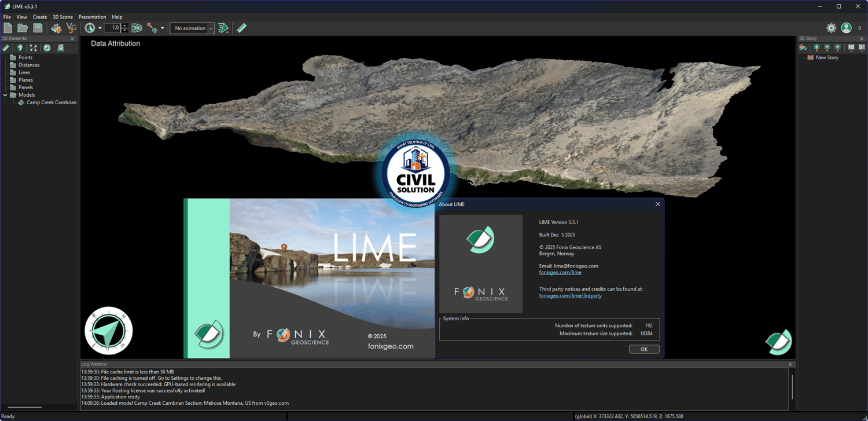Click the Data Attribution label in the viewport
Image resolution: width=868 pixels, height=421 pixels.
pyautogui.click(x=115, y=43)
